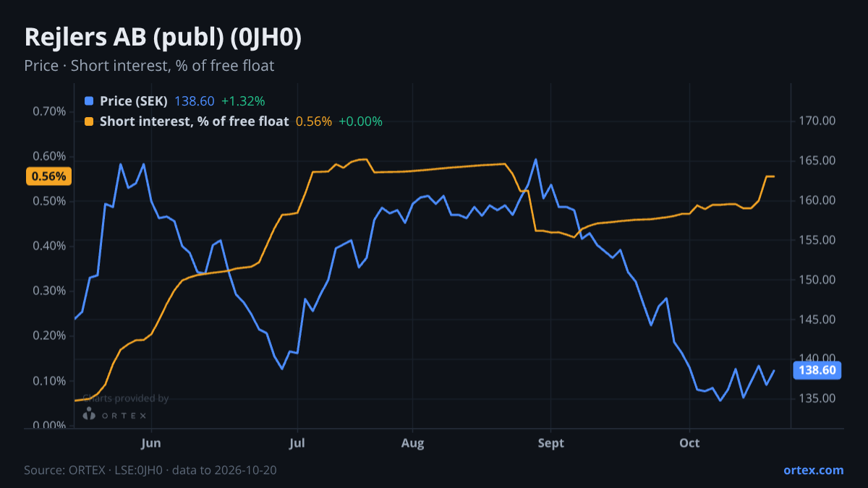Toggle the Short interest legend label
Image resolution: width=868 pixels, height=488 pixels.
(194, 121)
